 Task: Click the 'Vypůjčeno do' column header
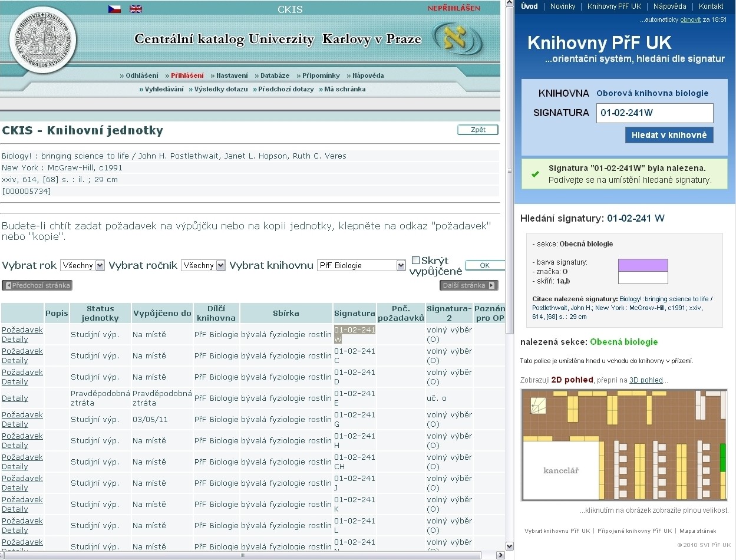coord(162,313)
